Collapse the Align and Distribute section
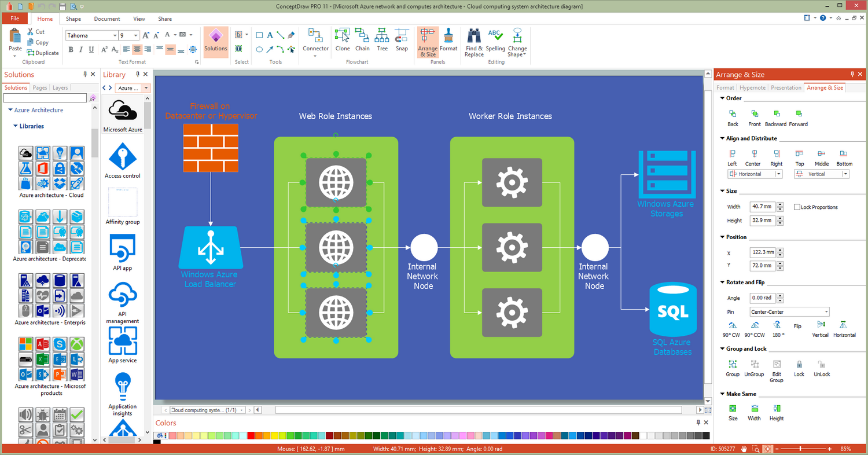The image size is (868, 455). coord(722,138)
